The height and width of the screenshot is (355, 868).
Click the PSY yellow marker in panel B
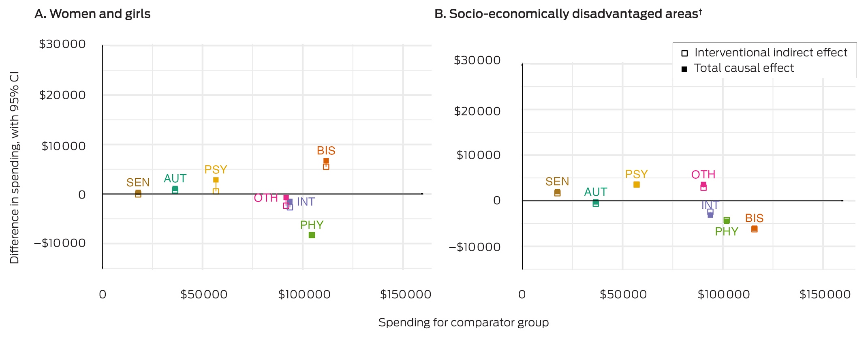637,184
